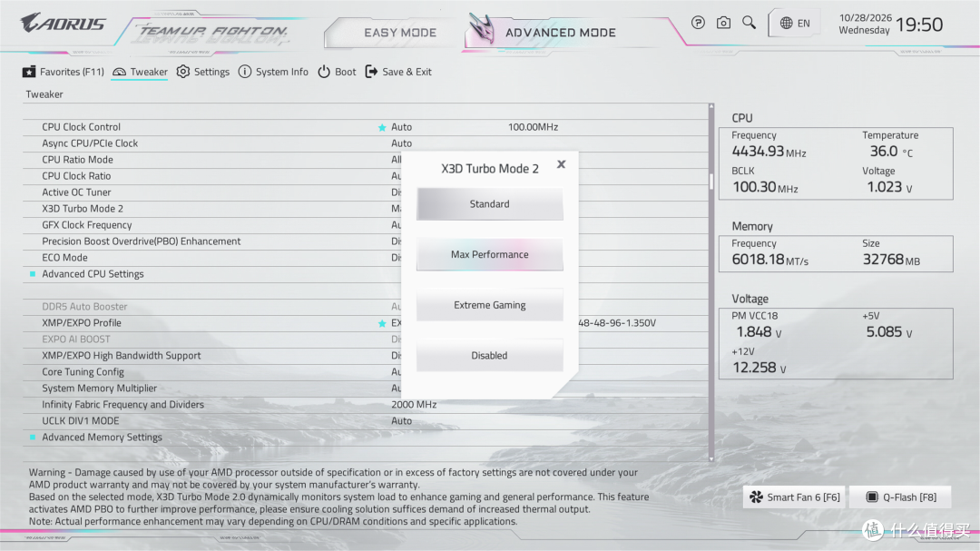Screen dimensions: 980x551
Task: Open Infinity Fabric Frequency 2000 MHz value
Action: [x=414, y=405]
